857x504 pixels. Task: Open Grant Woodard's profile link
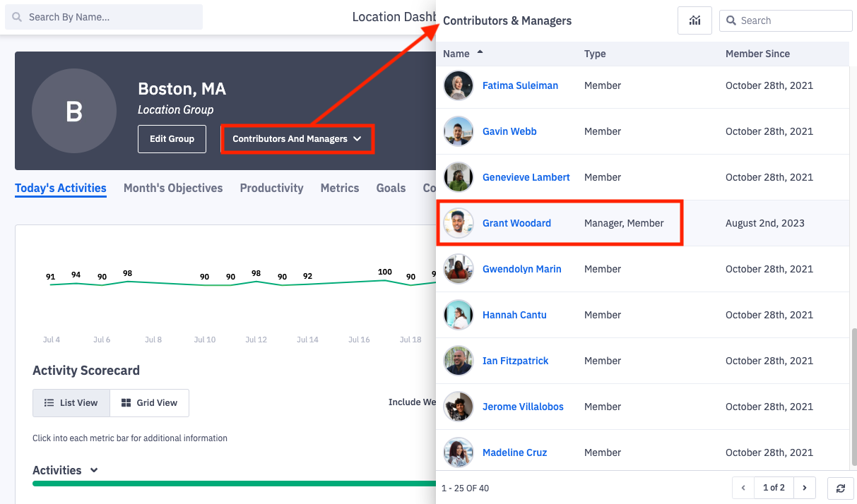point(516,223)
